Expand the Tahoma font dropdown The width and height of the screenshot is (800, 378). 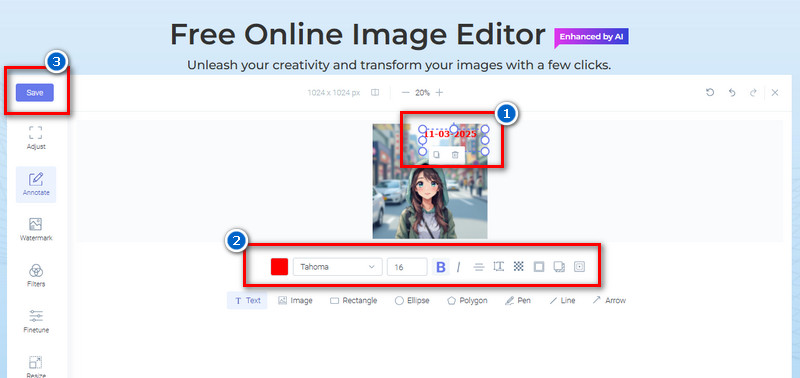(338, 267)
